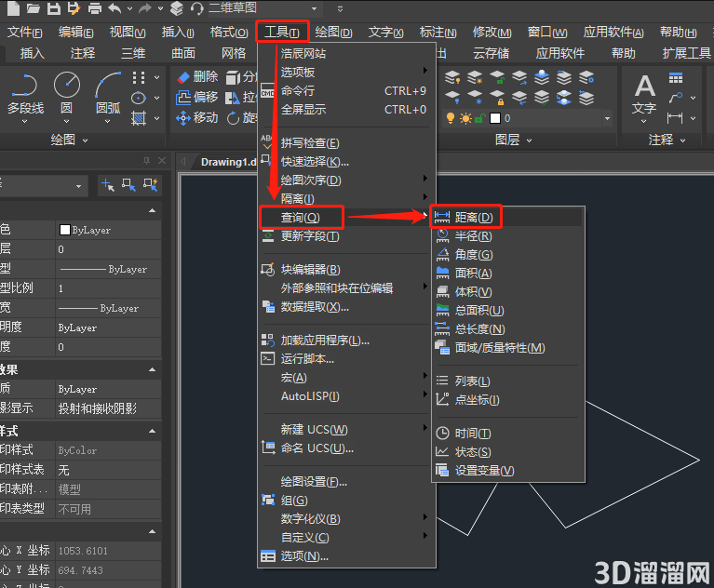Click the 浩辰网站 menu link
714x588 pixels.
303,53
